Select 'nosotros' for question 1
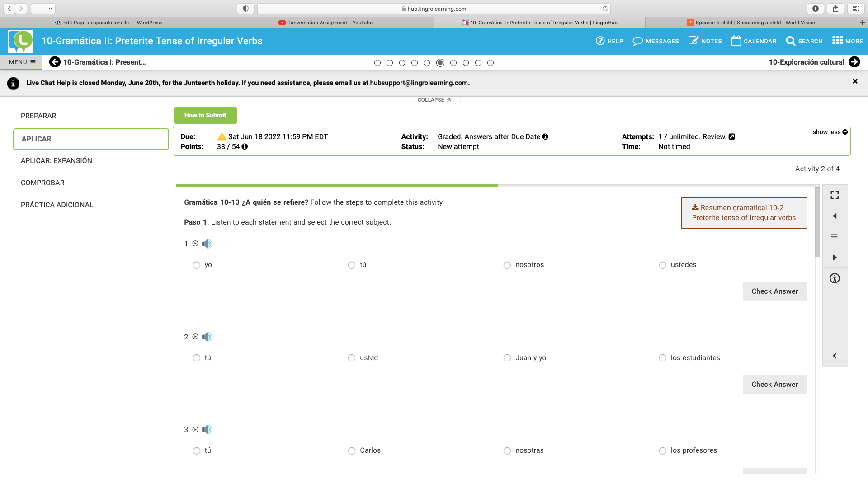 (507, 265)
